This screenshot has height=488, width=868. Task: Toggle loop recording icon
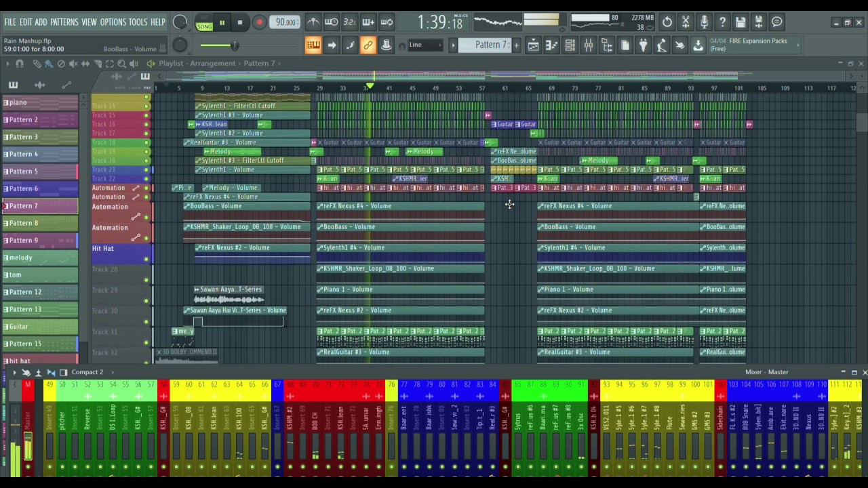[x=387, y=22]
